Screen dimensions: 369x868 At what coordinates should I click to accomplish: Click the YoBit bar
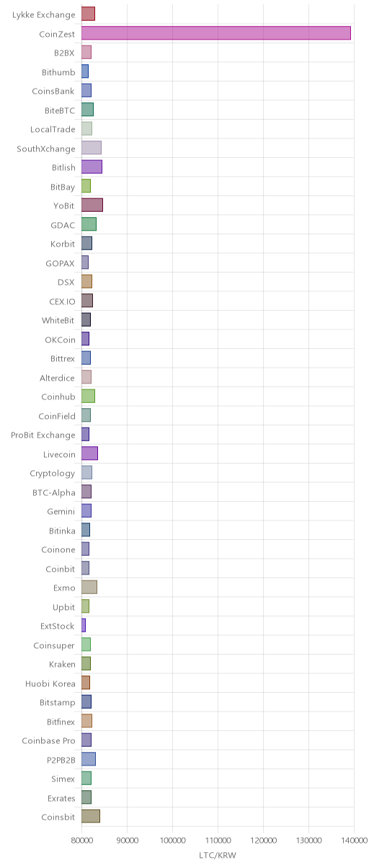pyautogui.click(x=92, y=205)
